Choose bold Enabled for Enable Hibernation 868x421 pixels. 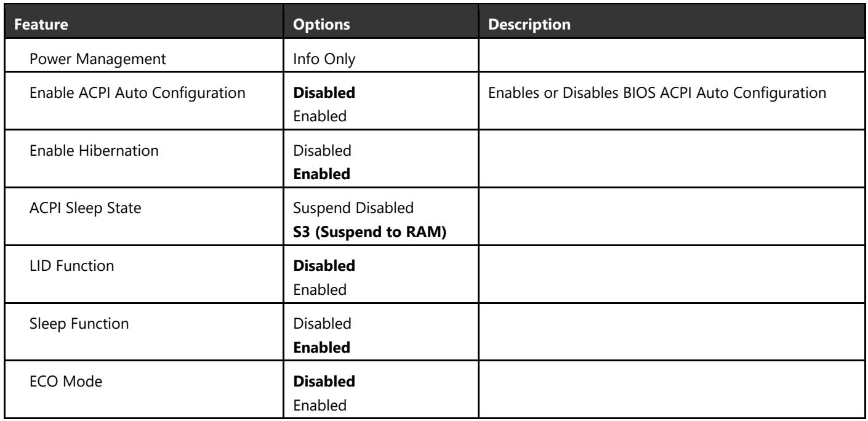[323, 174]
